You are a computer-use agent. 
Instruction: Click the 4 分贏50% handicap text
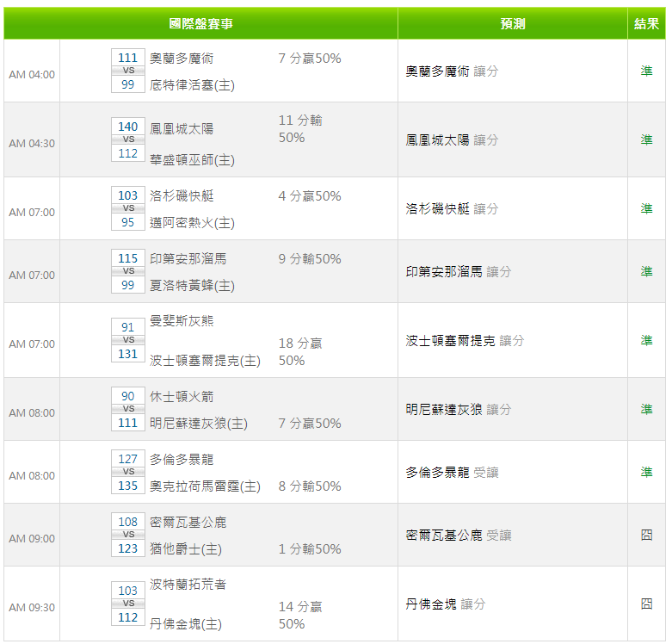[310, 196]
